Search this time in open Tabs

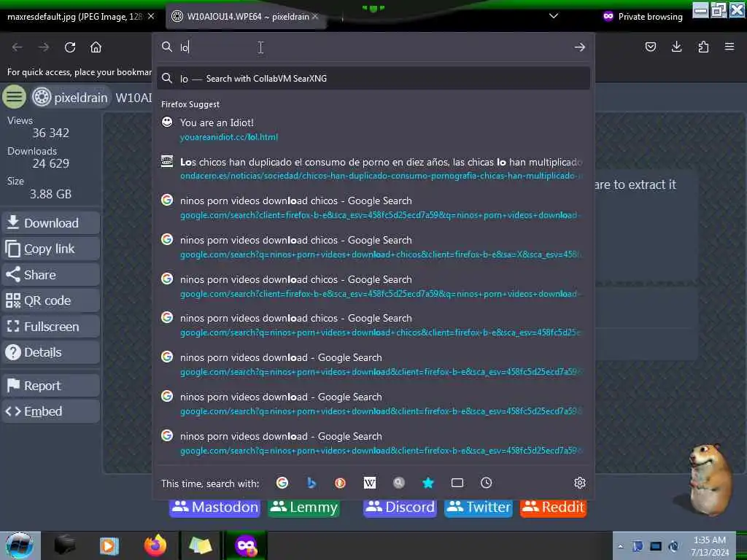pyautogui.click(x=457, y=483)
